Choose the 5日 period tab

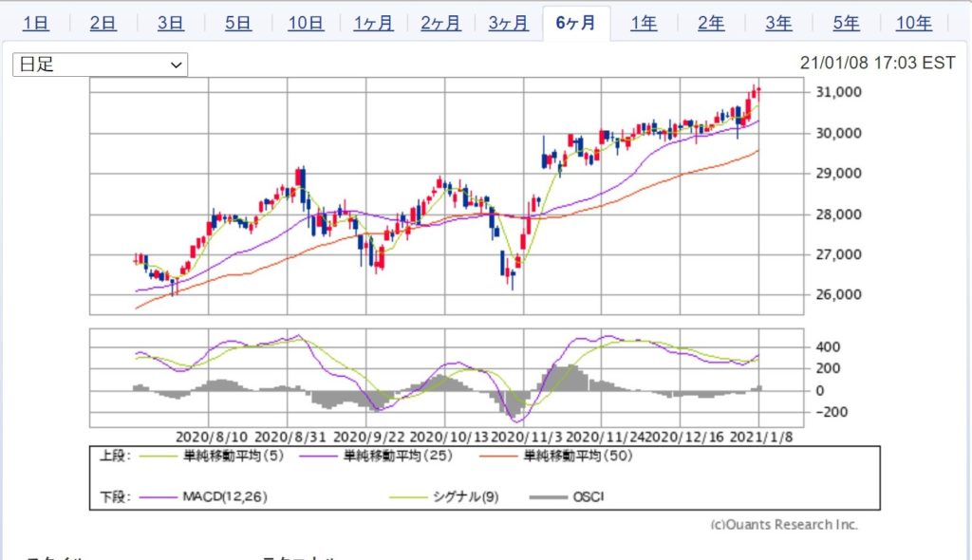237,24
